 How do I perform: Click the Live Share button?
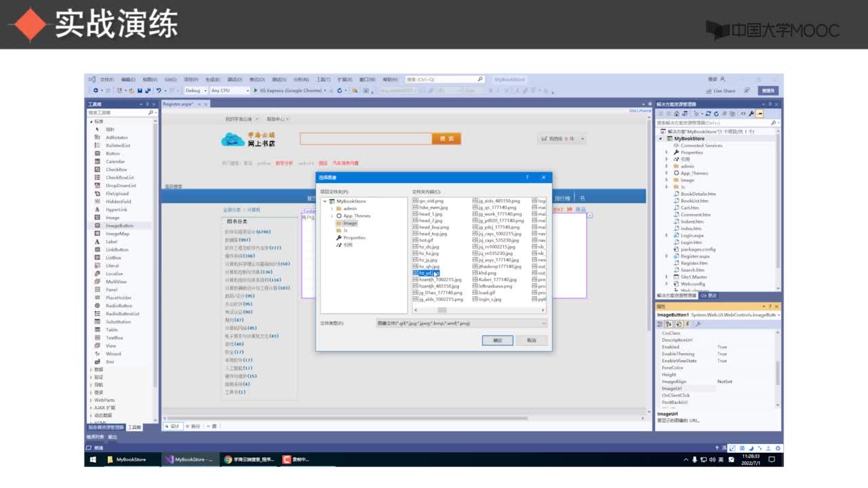tap(721, 90)
